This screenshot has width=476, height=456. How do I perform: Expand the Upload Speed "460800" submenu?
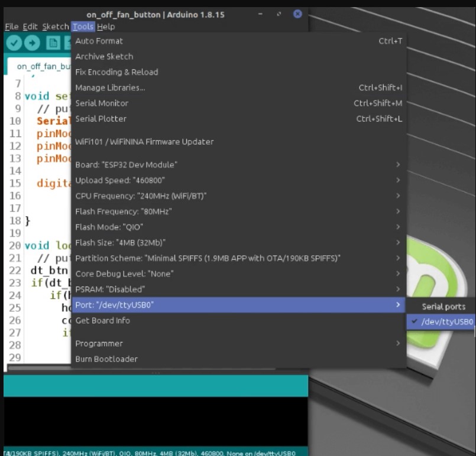tap(239, 180)
